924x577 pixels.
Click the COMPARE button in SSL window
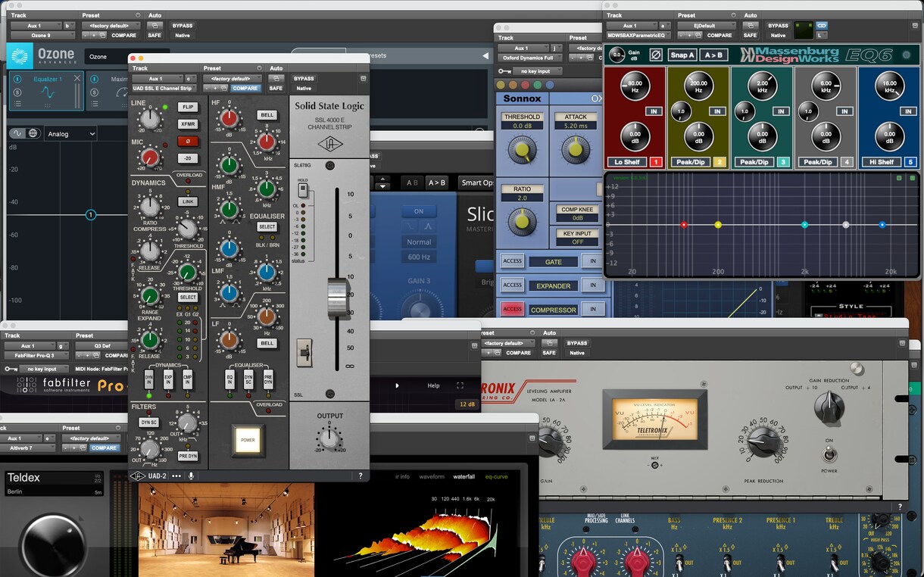tap(245, 89)
